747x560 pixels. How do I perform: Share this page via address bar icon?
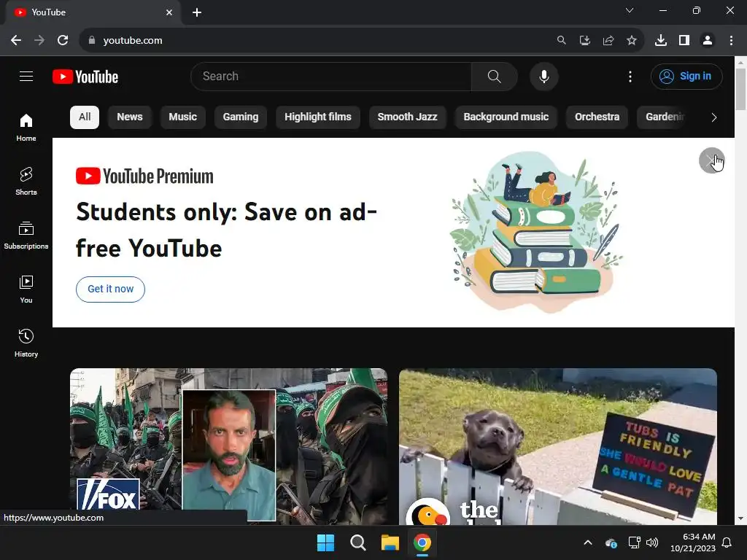(608, 41)
